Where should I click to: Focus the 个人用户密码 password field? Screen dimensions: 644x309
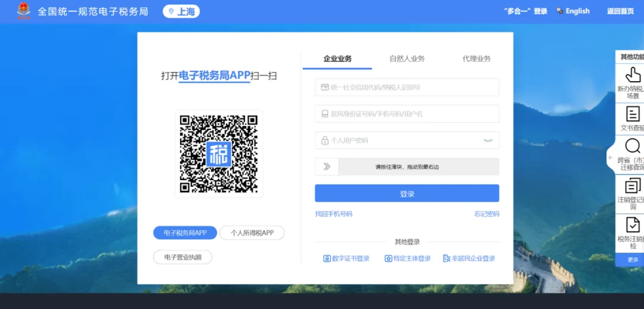click(x=407, y=140)
